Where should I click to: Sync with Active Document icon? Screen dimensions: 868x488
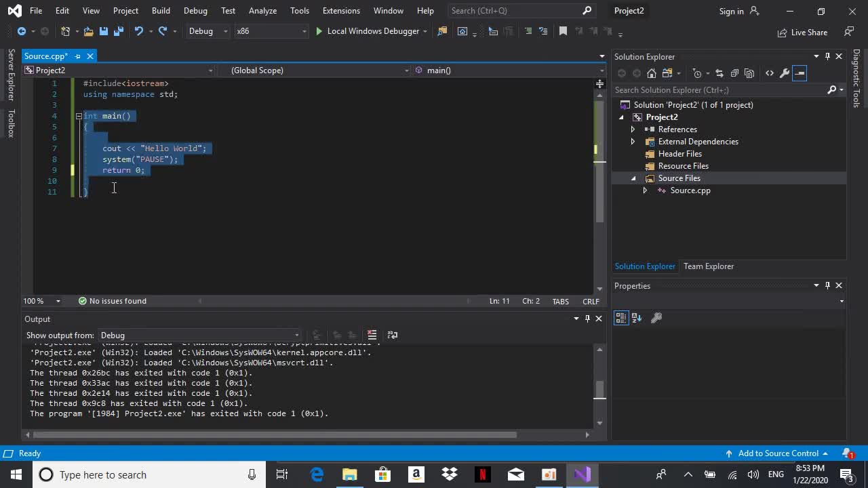(x=719, y=73)
